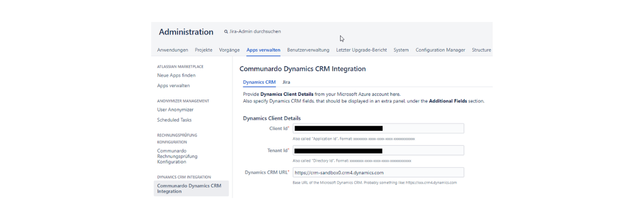The image size is (644, 220).
Task: Click the search magnifier icon
Action: click(x=226, y=31)
